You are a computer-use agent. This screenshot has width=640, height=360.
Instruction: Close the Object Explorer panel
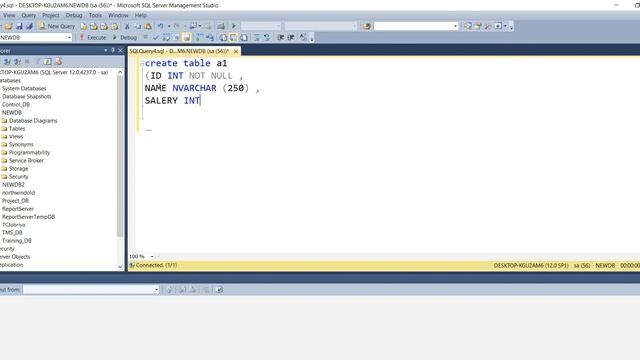[x=120, y=50]
